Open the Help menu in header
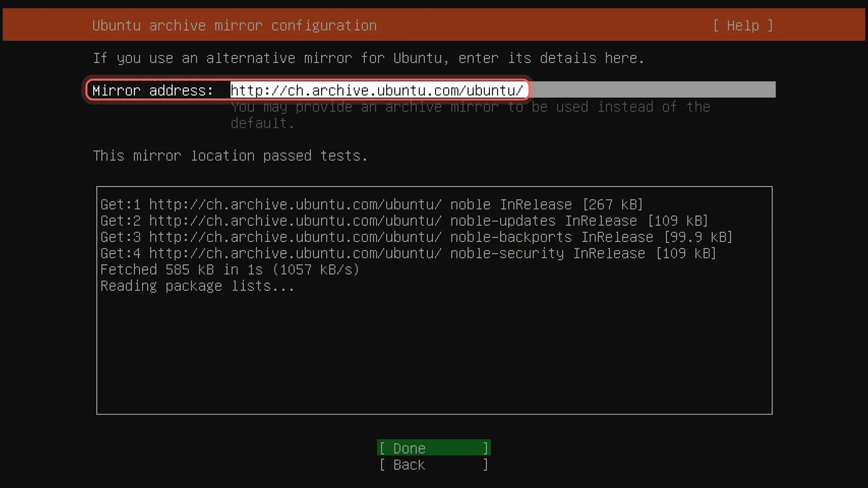 743,25
